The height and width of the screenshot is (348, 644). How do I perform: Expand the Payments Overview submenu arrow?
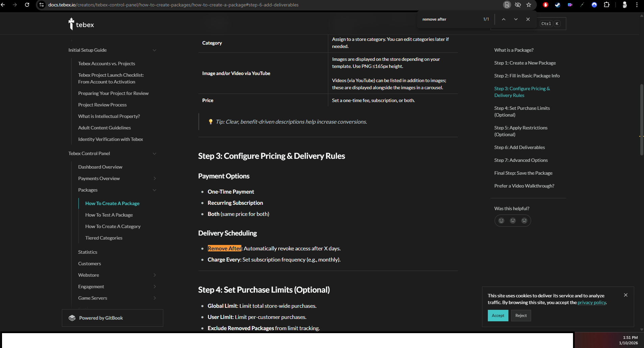[155, 178]
